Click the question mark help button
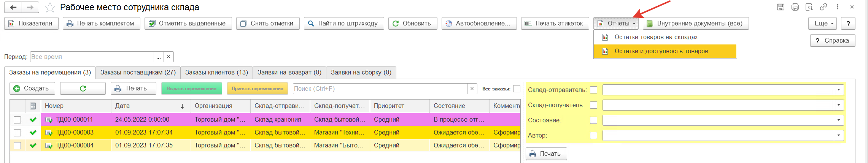 point(848,24)
